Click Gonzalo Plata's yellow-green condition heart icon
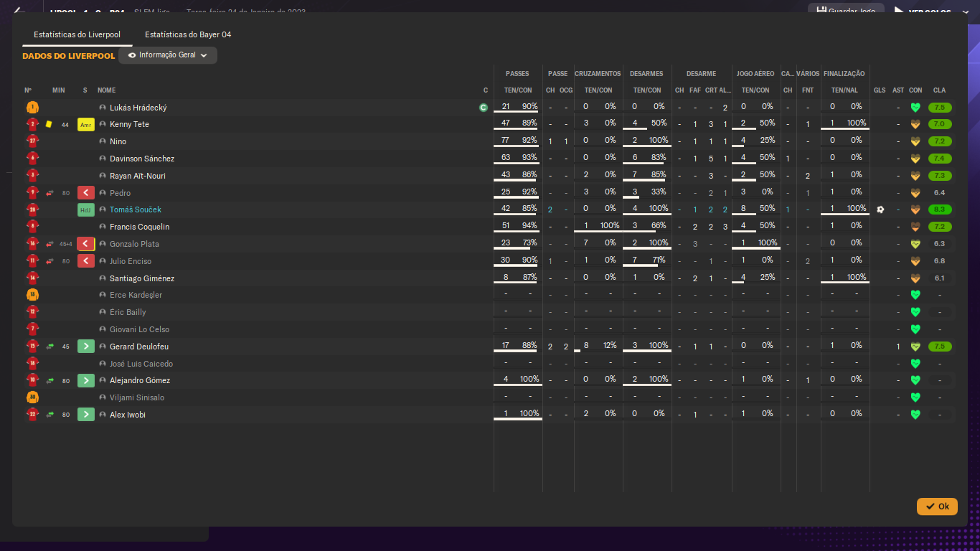The image size is (980, 551). pos(915,244)
